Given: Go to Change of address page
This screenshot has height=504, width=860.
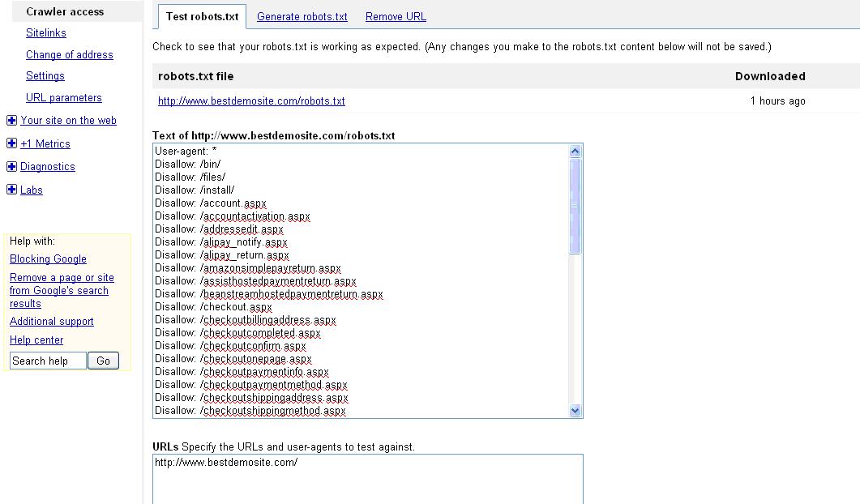Looking at the screenshot, I should (x=70, y=55).
